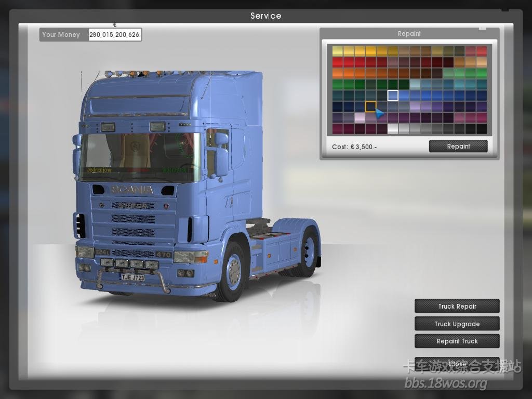This screenshot has width=532, height=399.
Task: Select the light peach swatch ending the second row
Action: tap(482, 62)
